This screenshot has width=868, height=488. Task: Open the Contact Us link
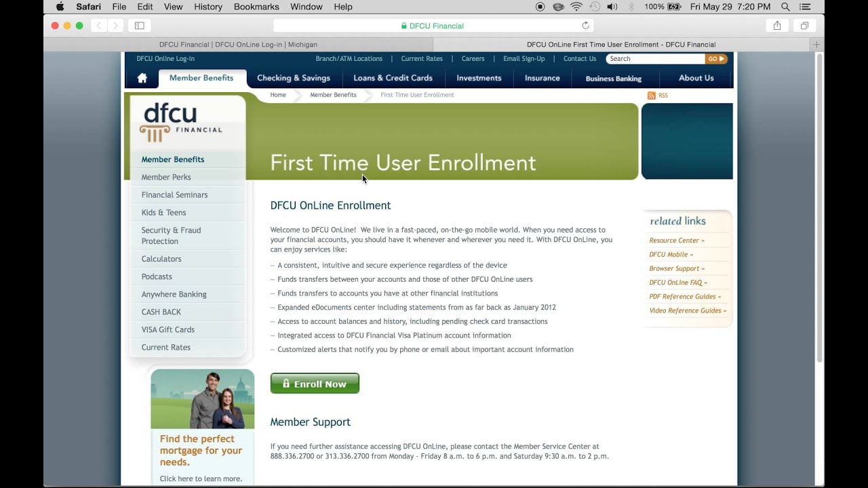[580, 59]
